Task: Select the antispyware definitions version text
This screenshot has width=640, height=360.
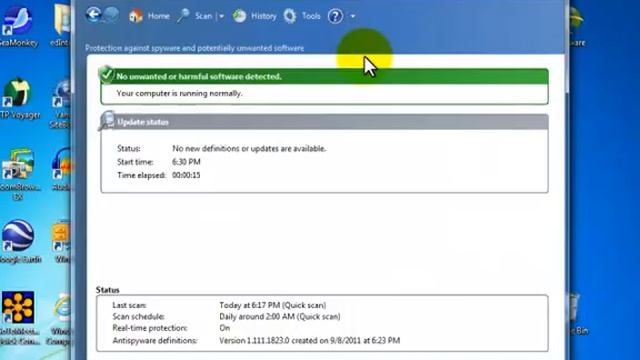Action: pyautogui.click(x=309, y=340)
